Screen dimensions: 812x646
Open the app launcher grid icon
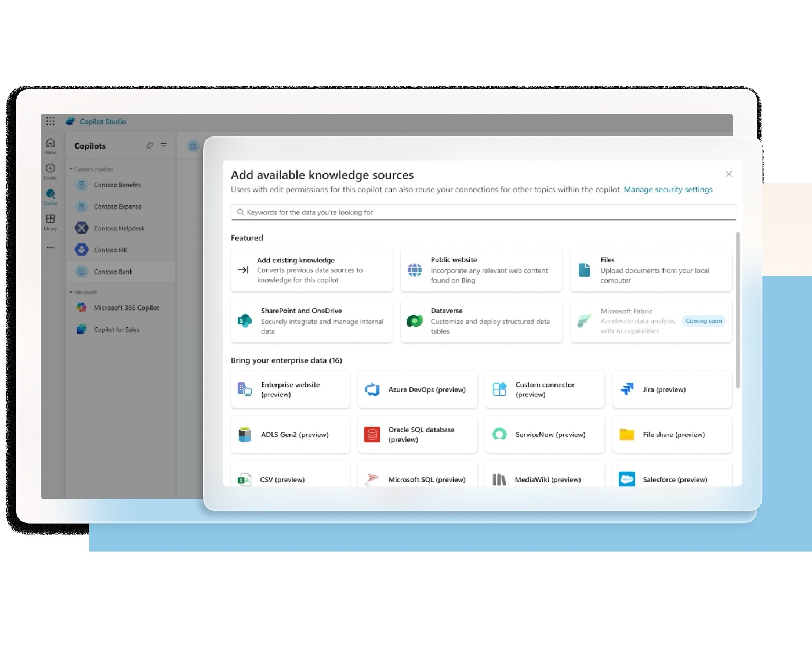(x=50, y=121)
